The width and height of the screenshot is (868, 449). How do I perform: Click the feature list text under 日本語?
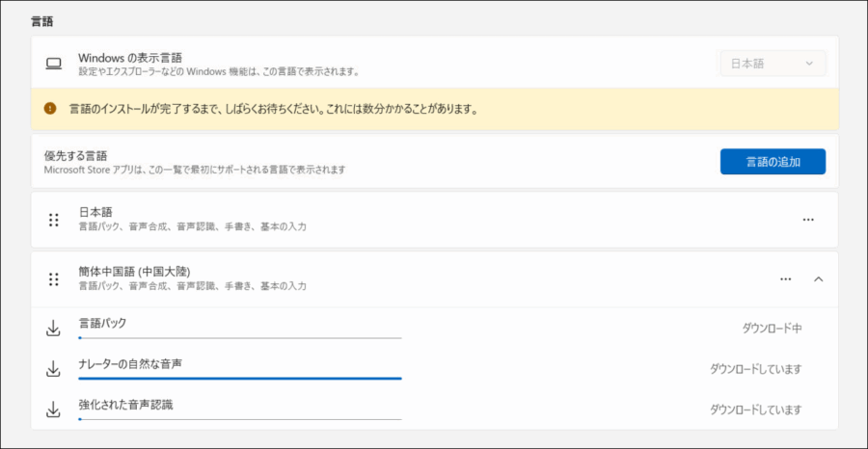click(192, 226)
